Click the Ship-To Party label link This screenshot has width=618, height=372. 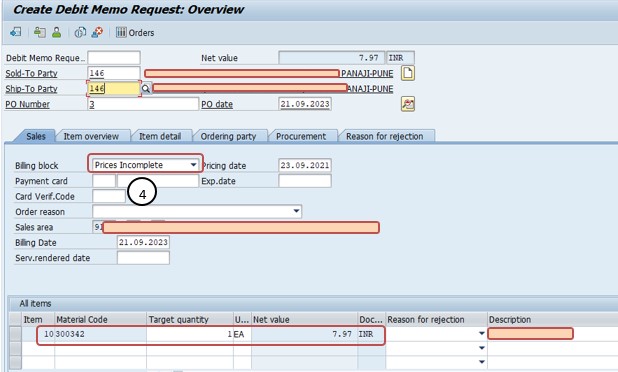31,89
